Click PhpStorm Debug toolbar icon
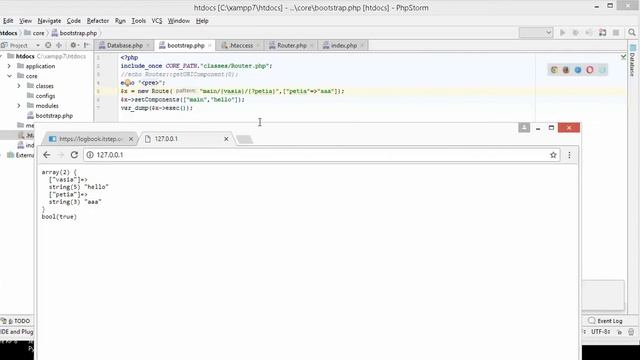Screen dimensions: 640x360 pos(576,33)
